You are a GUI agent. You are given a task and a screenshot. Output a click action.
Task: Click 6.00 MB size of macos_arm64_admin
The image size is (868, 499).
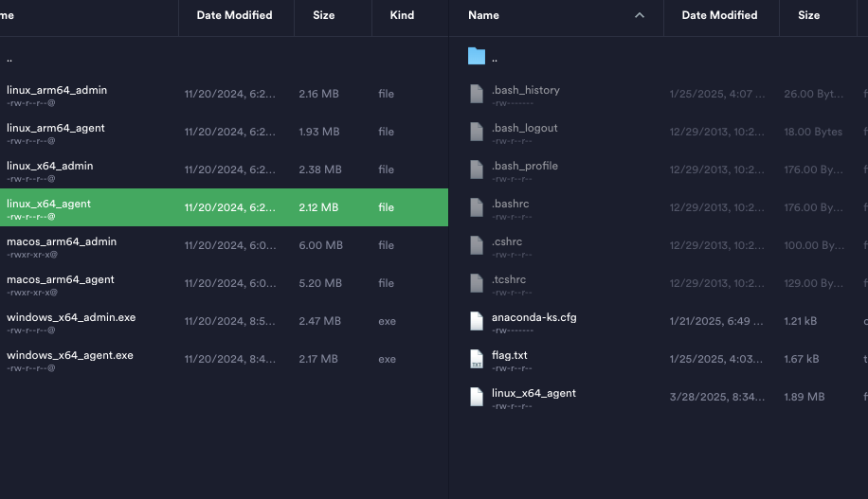pos(320,245)
